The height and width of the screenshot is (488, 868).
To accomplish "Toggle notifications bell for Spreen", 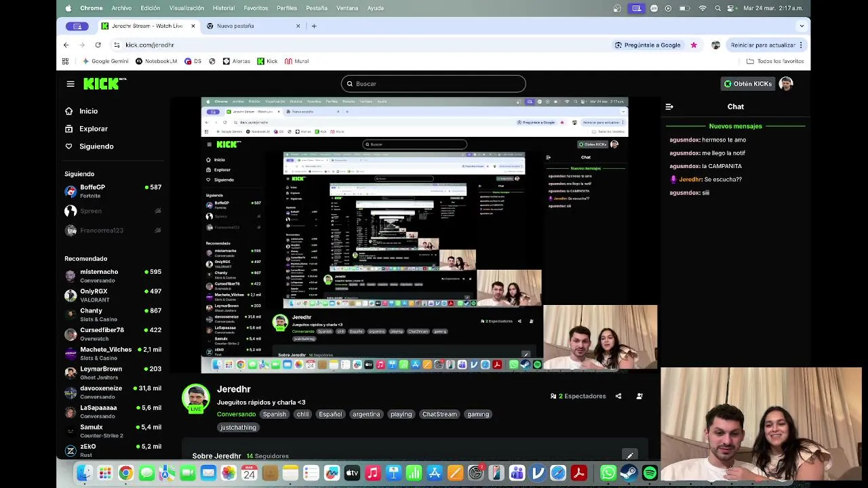I will (157, 211).
